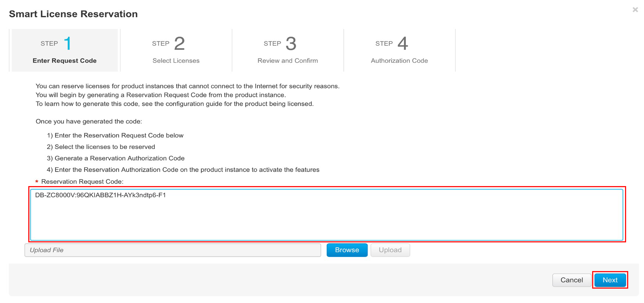The height and width of the screenshot is (303, 644).
Task: Click the Upload button
Action: point(390,250)
